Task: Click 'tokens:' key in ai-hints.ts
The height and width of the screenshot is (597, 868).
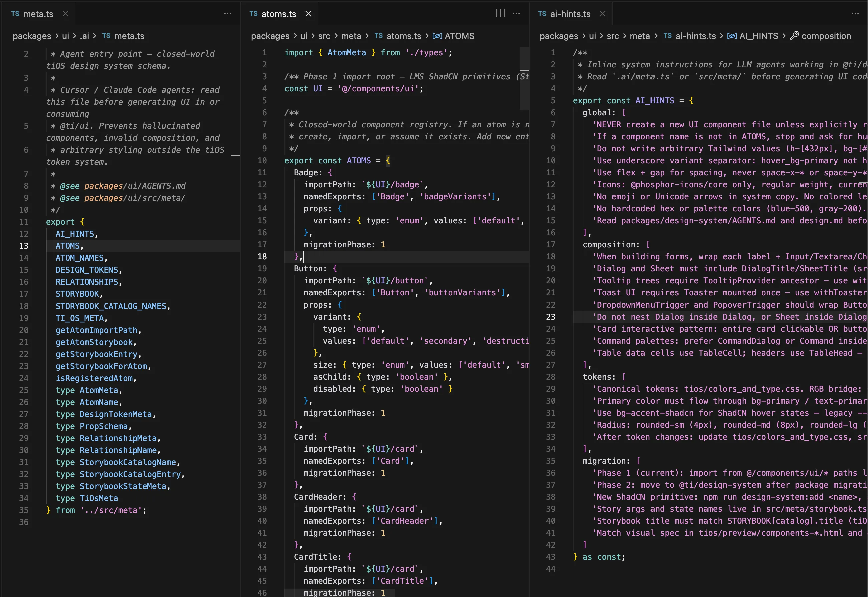Action: click(x=599, y=377)
